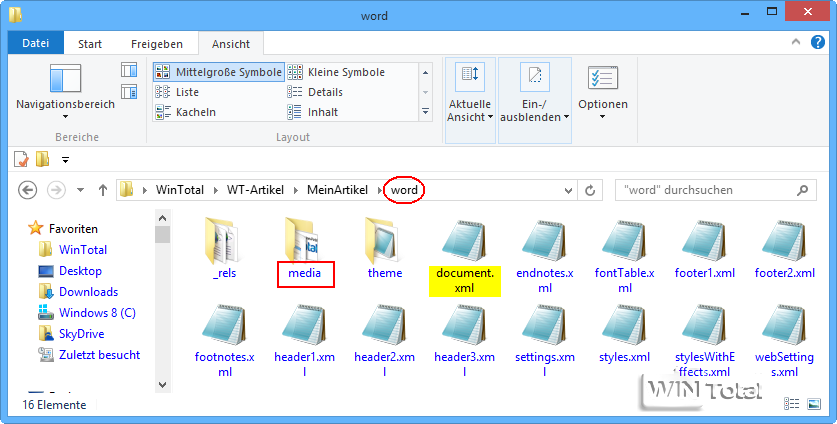This screenshot has height=424, width=837.
Task: Open the theme folder
Action: point(384,249)
